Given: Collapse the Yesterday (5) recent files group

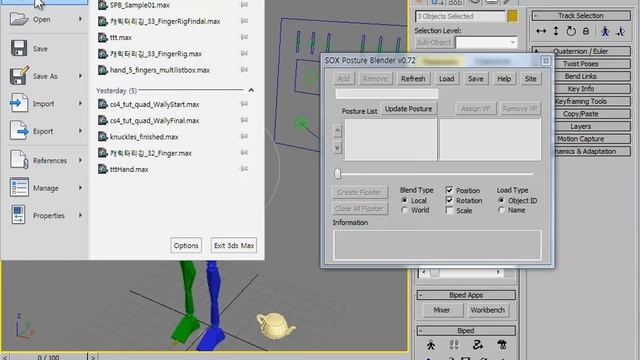Looking at the screenshot, I should pyautogui.click(x=251, y=90).
